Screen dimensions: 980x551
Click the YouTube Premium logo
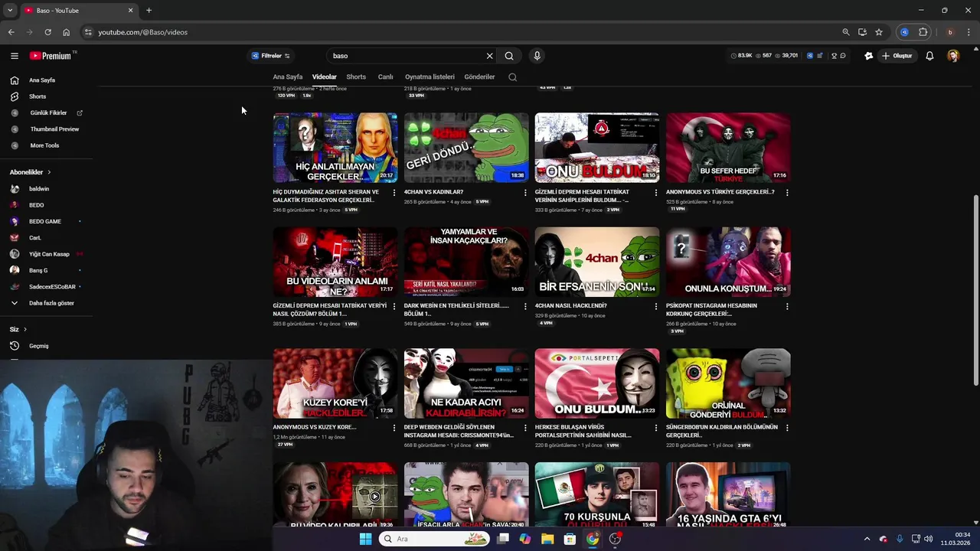tap(51, 56)
